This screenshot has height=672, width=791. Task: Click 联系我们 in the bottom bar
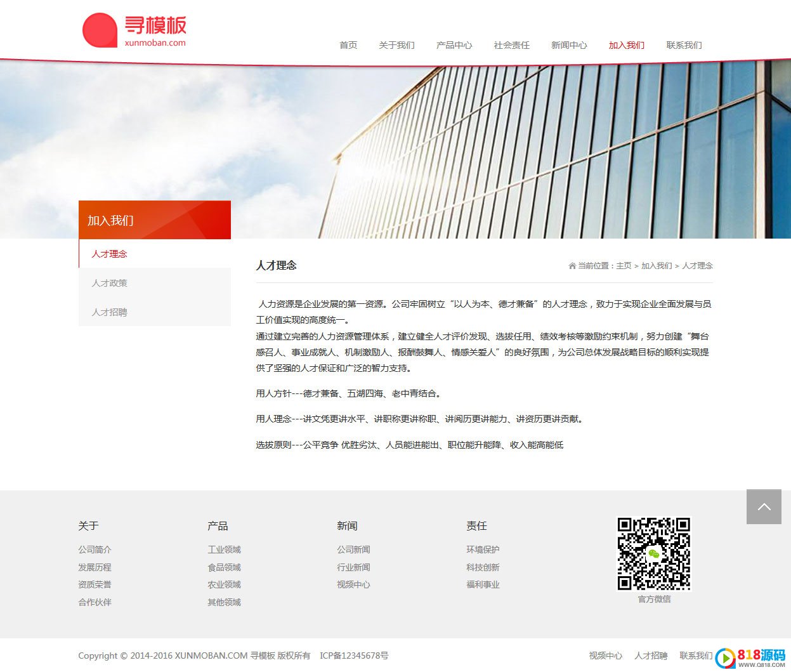[696, 656]
